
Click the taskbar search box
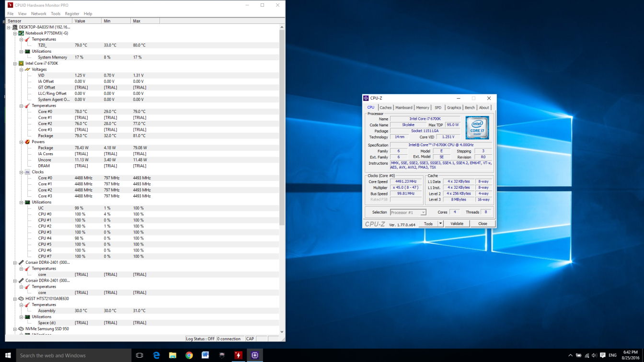(x=74, y=355)
